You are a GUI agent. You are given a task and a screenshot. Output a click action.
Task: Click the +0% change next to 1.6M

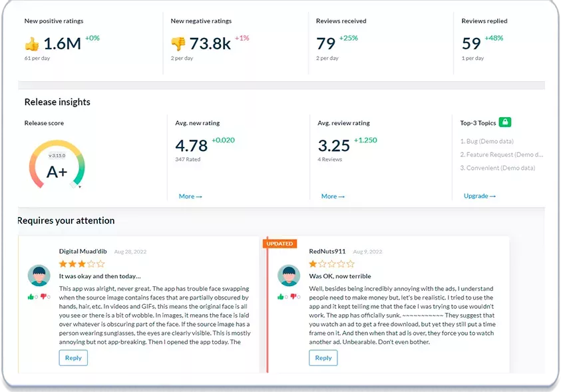(93, 38)
